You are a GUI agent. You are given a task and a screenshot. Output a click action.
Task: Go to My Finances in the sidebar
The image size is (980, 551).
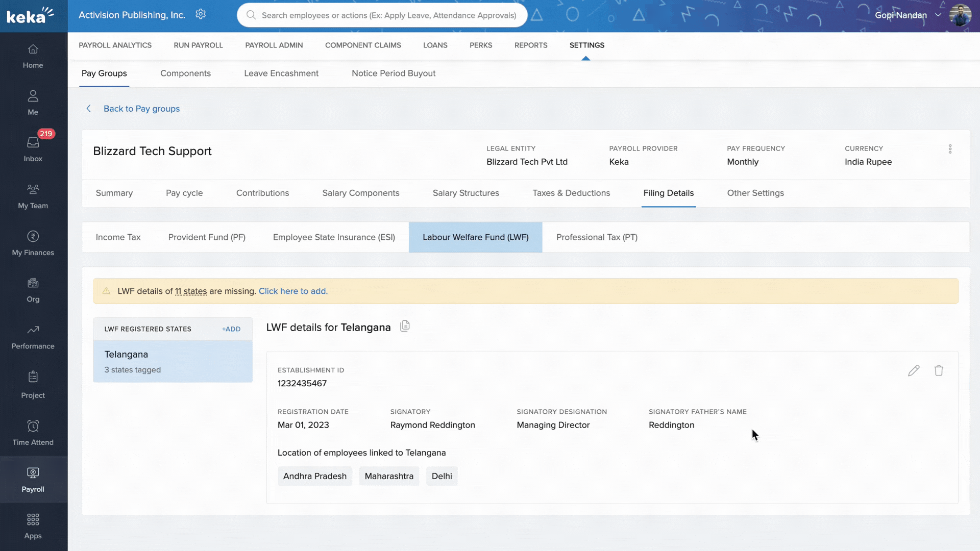click(x=33, y=242)
